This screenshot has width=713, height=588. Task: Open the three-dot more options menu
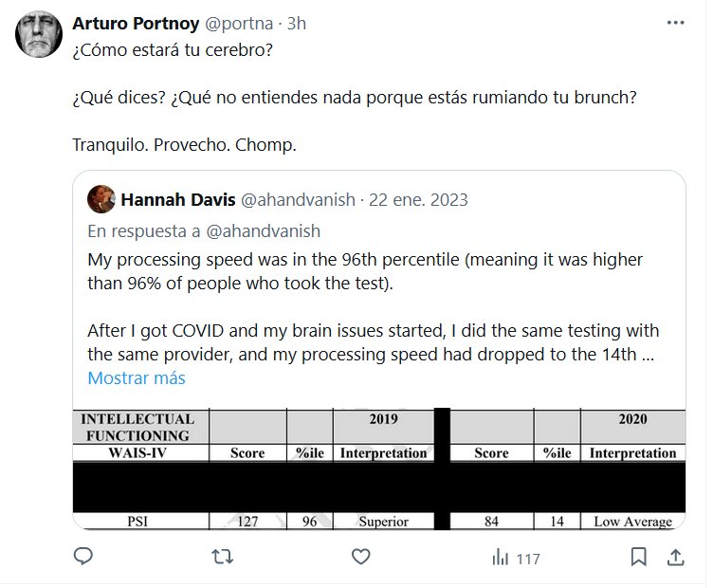674,22
